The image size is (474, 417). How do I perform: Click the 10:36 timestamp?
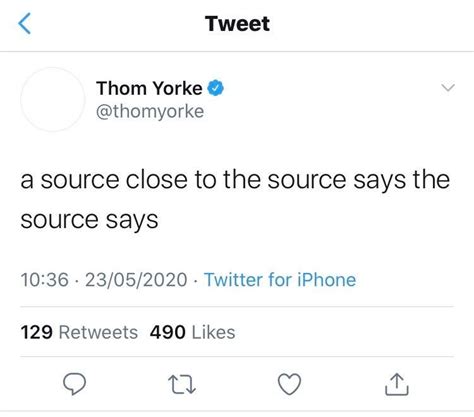click(x=45, y=279)
